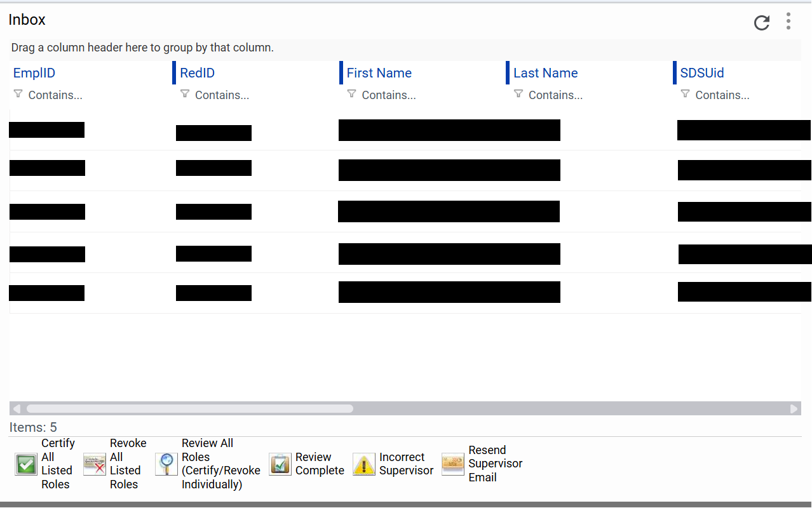Click the horizontal scrollbar thumb
The height and width of the screenshot is (508, 812).
click(189, 409)
